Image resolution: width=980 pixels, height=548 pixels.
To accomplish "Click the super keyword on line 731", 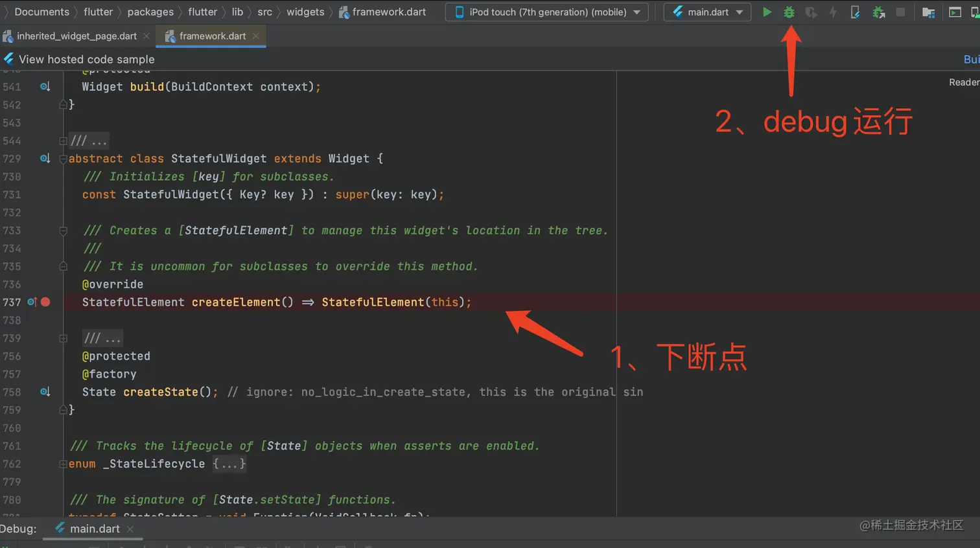I will (352, 194).
